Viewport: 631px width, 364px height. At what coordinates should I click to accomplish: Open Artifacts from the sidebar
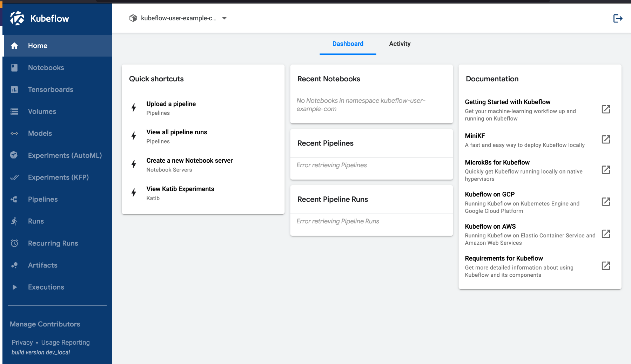tap(58, 265)
